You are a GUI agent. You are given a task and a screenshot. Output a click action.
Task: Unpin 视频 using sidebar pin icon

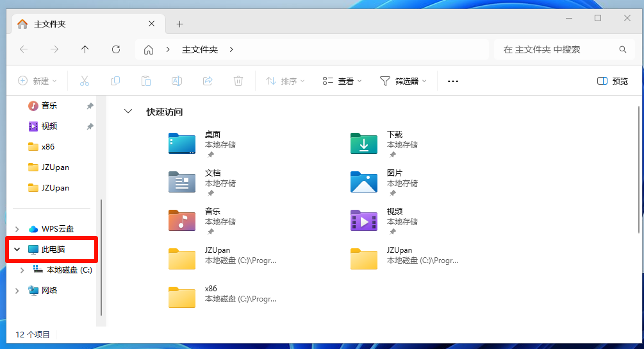pyautogui.click(x=90, y=126)
